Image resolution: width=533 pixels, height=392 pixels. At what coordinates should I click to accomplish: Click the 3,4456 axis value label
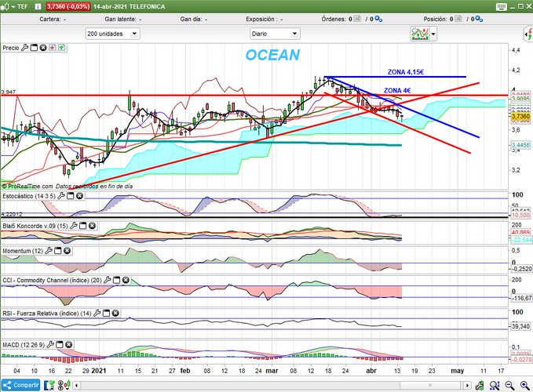click(x=520, y=145)
